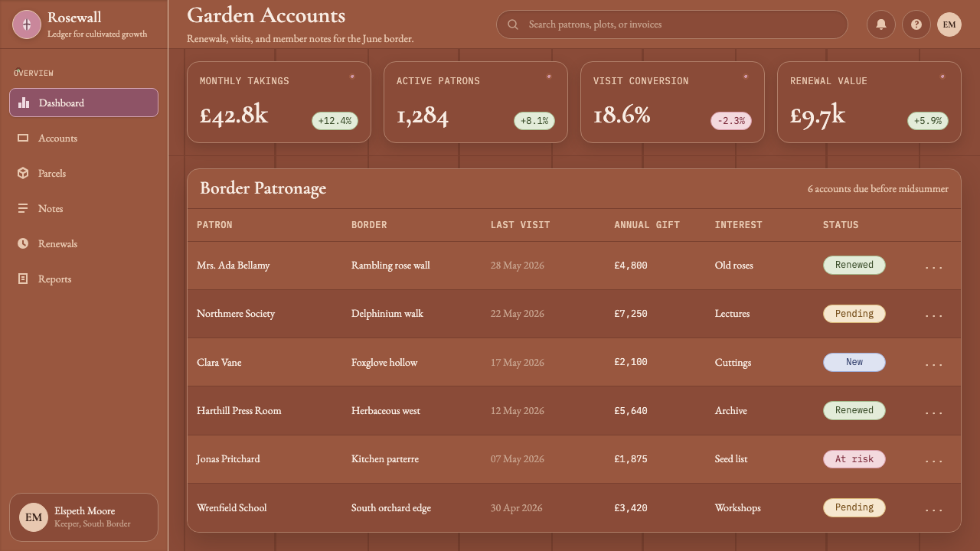Open the ellipsis menu for Jonas Pritchard
Screen dimensions: 980x551
[x=934, y=460]
